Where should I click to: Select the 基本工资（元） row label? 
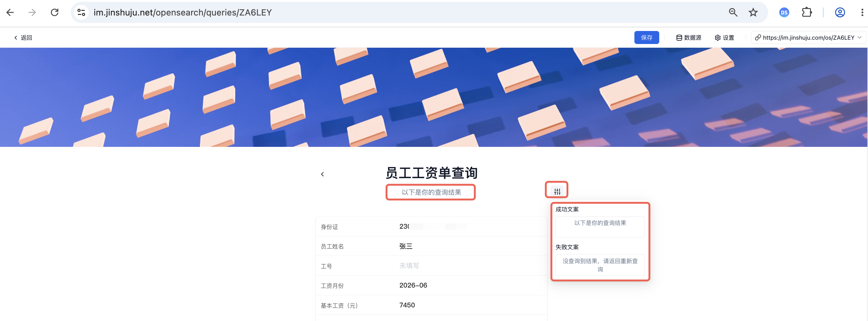pyautogui.click(x=339, y=306)
